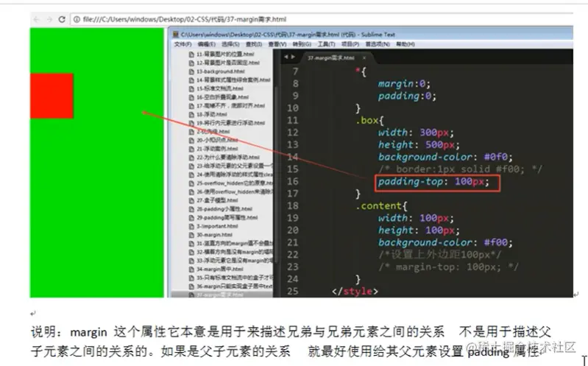Click code line background-color: #0f0;
This screenshot has width=588, height=366.
pyautogui.click(x=445, y=157)
